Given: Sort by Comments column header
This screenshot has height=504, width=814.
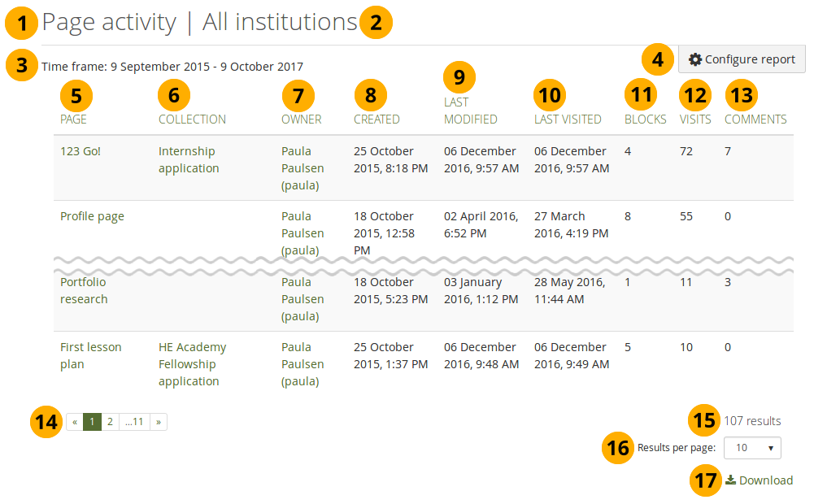Looking at the screenshot, I should [755, 119].
